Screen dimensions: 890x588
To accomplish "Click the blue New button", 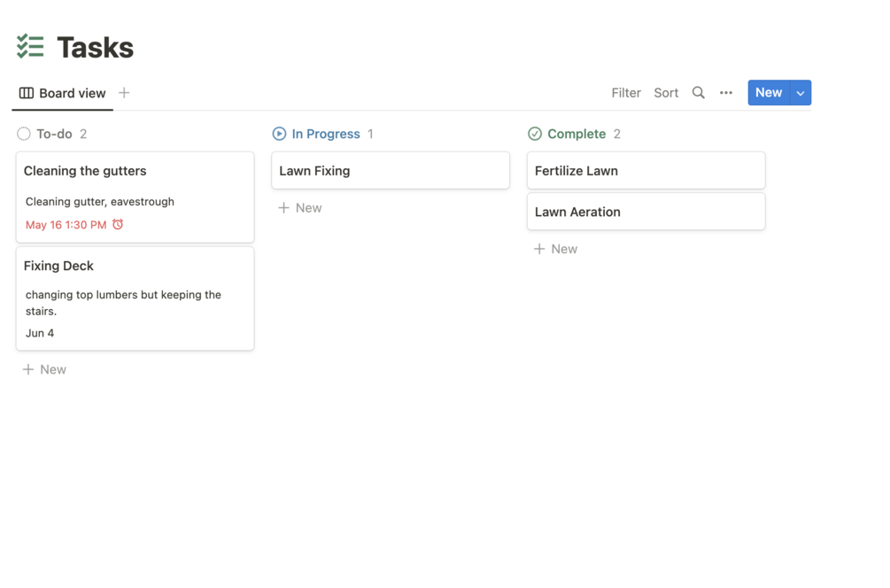I will click(768, 93).
